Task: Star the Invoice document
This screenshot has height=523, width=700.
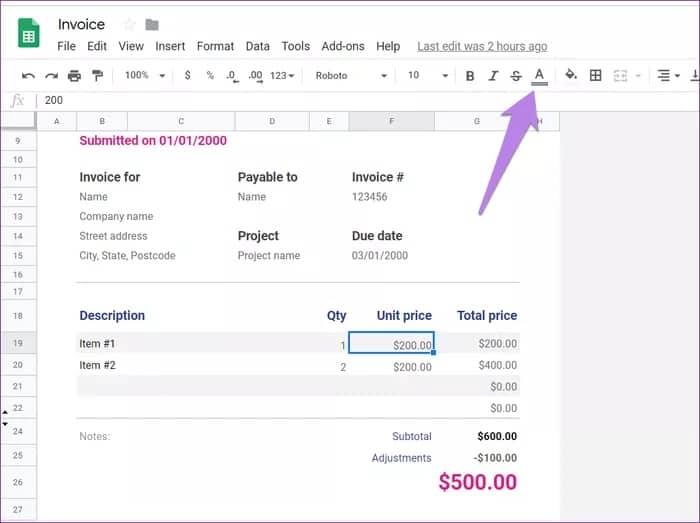Action: pyautogui.click(x=129, y=25)
